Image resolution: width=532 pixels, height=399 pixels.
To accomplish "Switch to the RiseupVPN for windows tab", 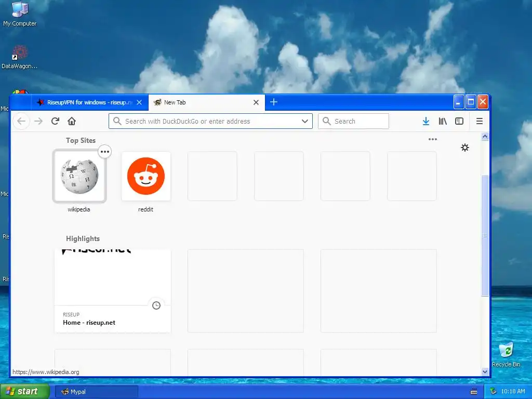I will (x=90, y=102).
